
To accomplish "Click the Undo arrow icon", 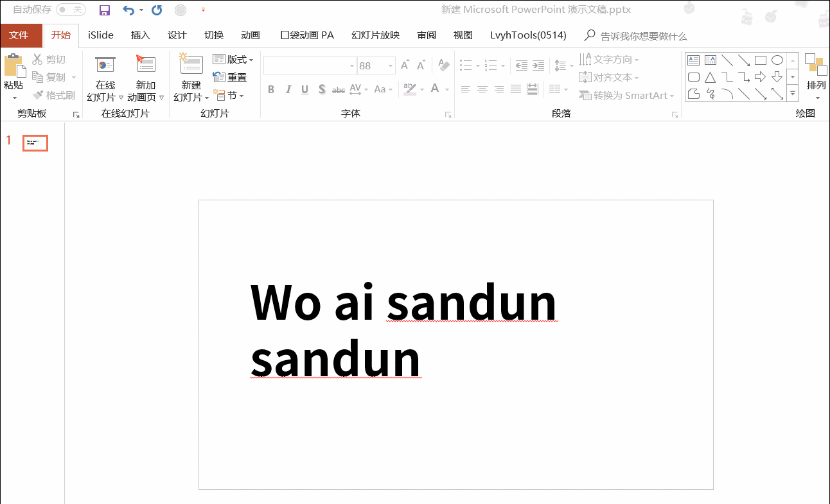I will click(128, 10).
